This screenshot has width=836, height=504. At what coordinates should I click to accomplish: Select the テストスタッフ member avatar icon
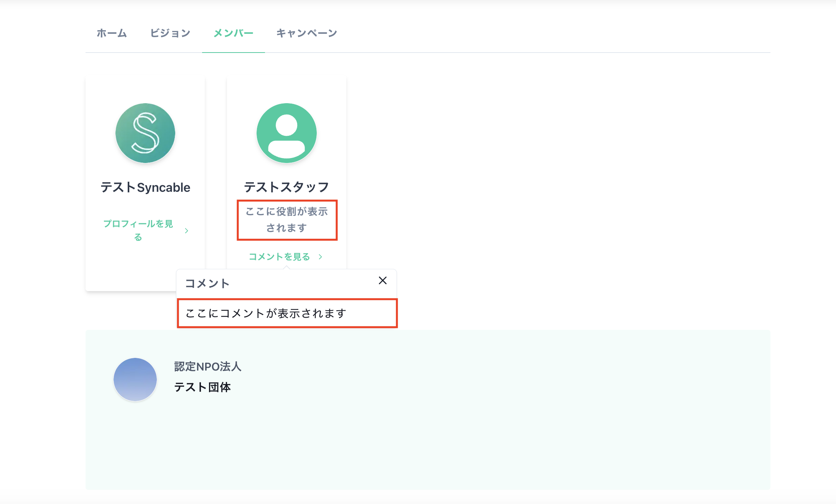point(286,133)
